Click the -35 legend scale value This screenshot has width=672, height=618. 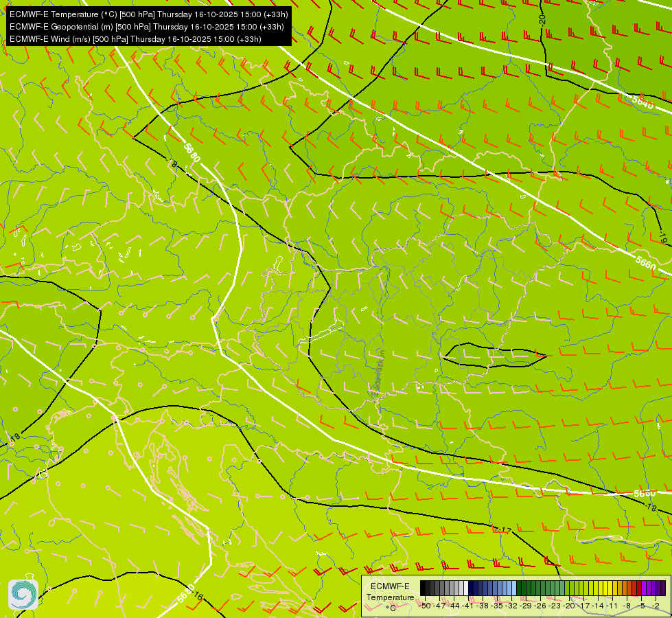pos(498,606)
